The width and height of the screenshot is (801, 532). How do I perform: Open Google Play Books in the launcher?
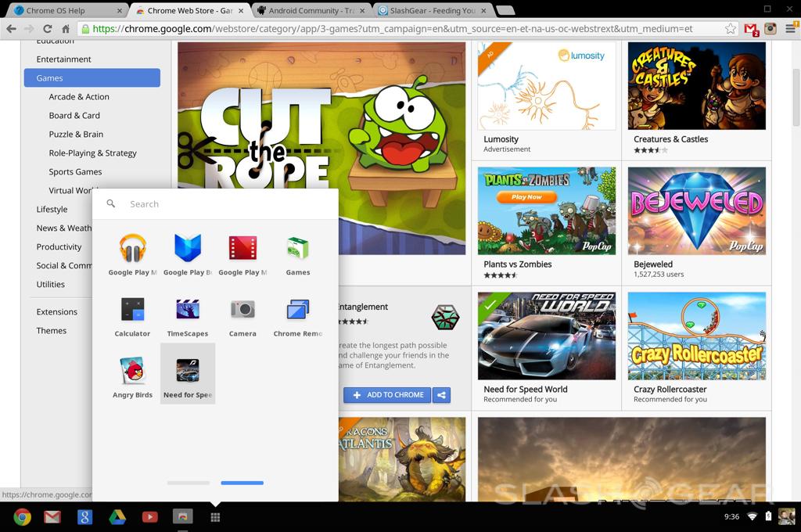(x=188, y=254)
